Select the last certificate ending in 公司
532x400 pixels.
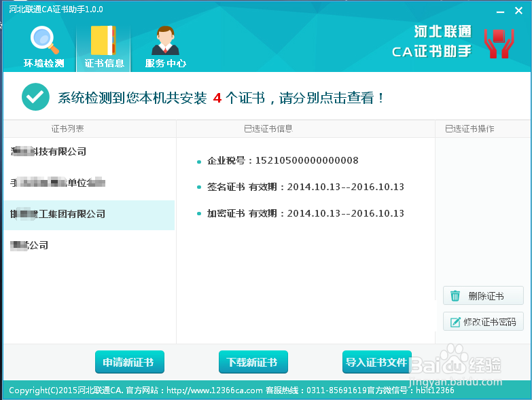pos(89,245)
